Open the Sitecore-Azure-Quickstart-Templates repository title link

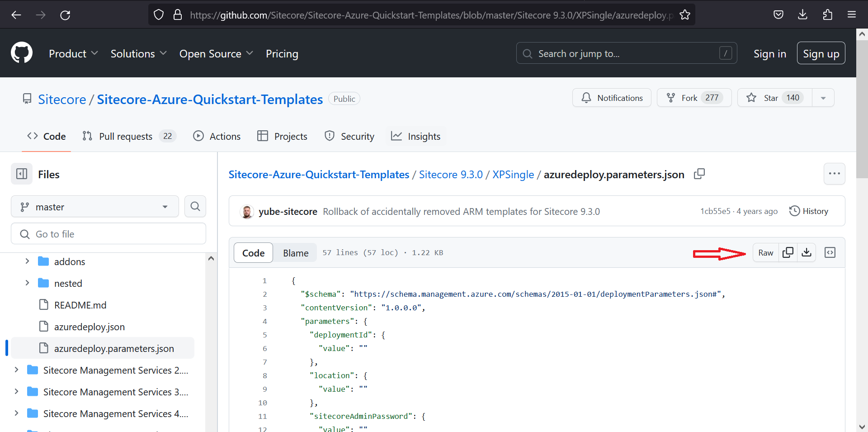(210, 99)
